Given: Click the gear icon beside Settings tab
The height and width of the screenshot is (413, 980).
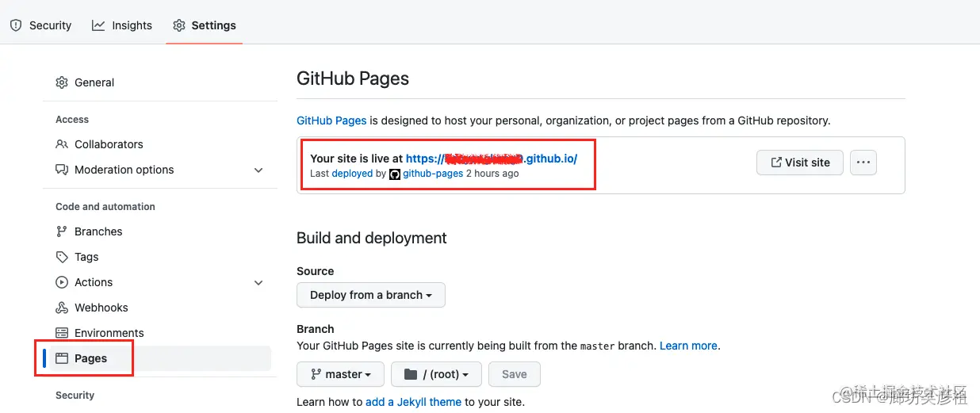Looking at the screenshot, I should click(x=179, y=25).
